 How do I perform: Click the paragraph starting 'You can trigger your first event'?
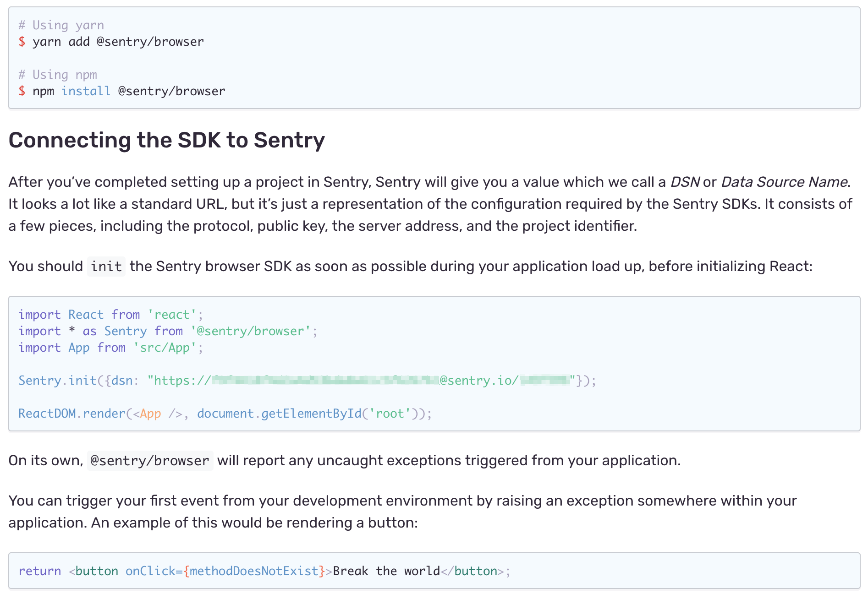402,512
